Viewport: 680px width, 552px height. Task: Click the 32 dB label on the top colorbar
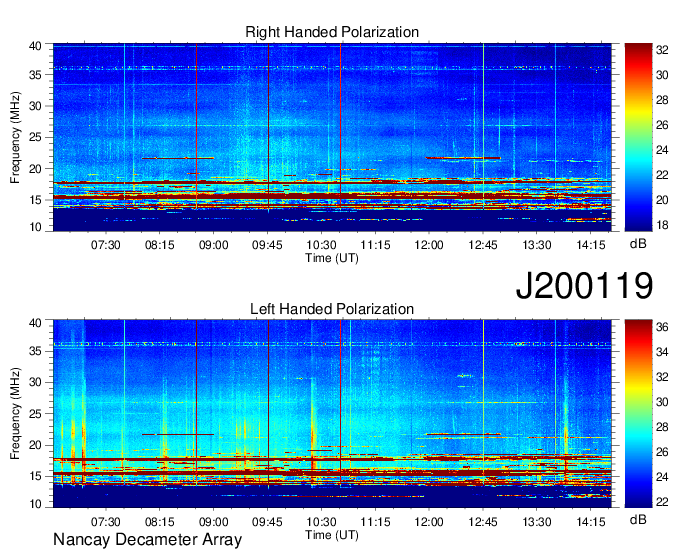(x=662, y=50)
